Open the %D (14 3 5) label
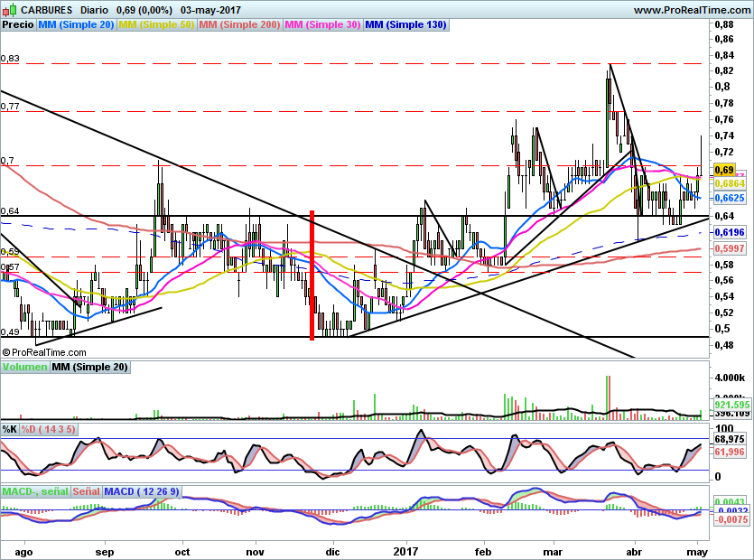The image size is (754, 560). pos(49,429)
